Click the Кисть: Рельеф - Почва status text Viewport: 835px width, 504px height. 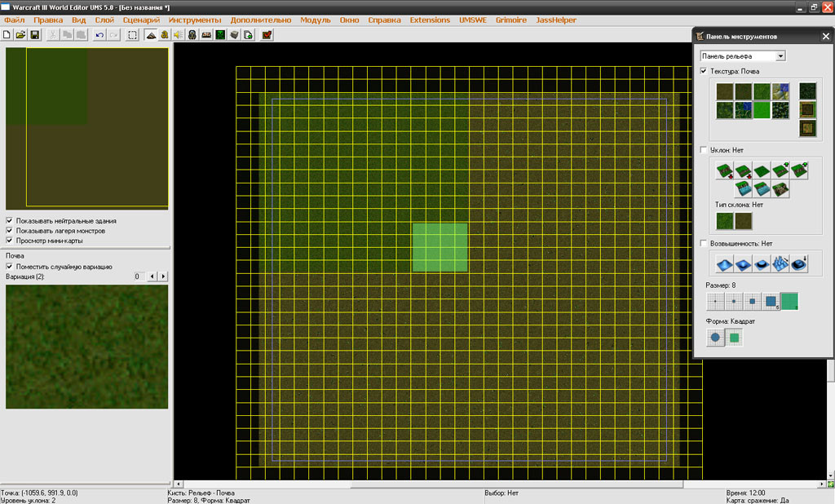point(201,493)
